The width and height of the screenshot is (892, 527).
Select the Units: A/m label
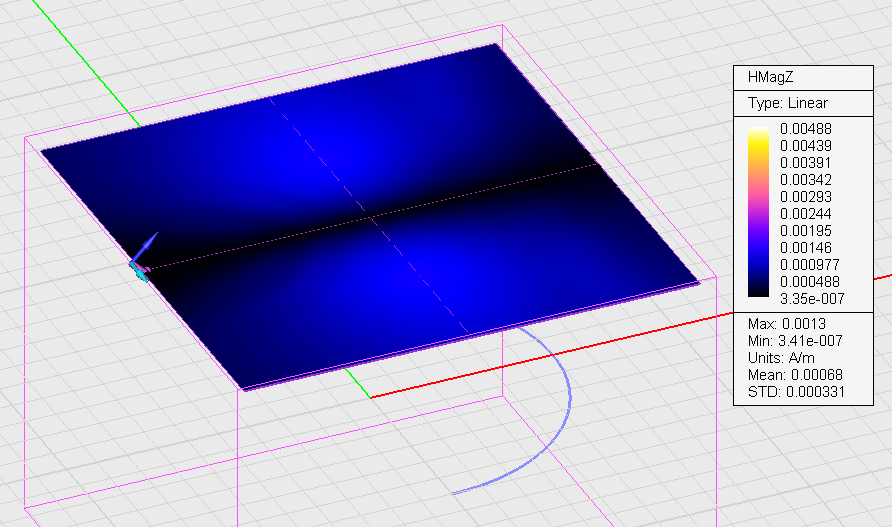tap(781, 358)
